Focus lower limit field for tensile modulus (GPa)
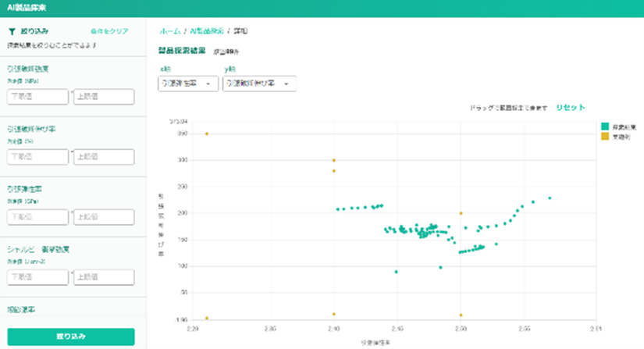The image size is (644, 349). [37, 217]
